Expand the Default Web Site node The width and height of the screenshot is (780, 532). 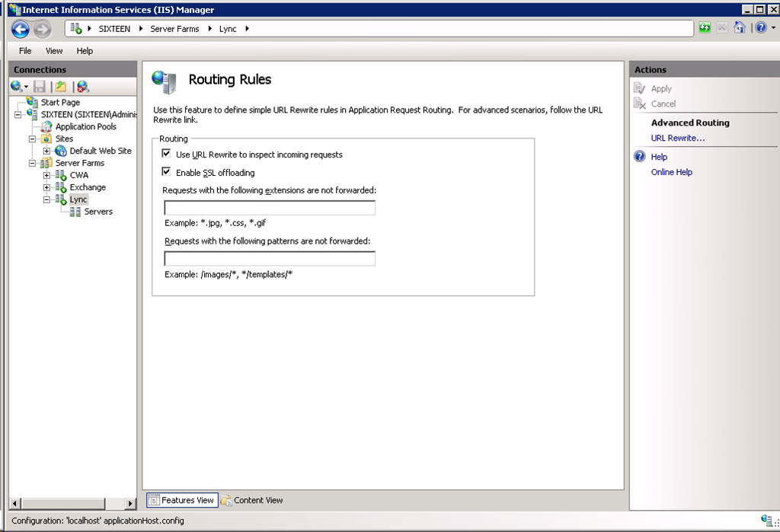coord(46,151)
